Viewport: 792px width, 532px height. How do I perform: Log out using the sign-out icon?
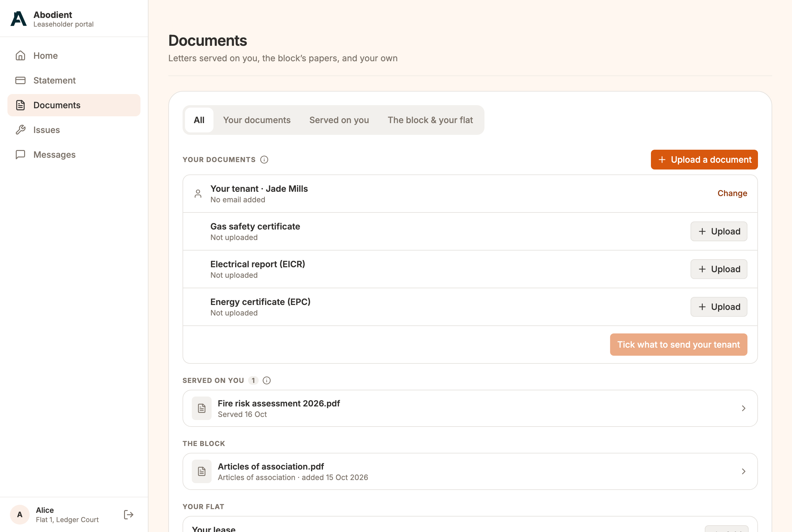129,515
